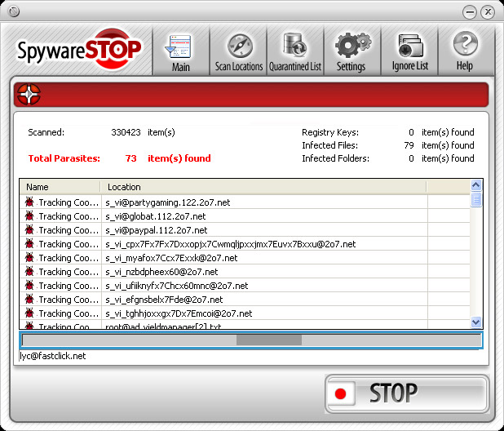Click the bug icon beside efgnsbelx entry
This screenshot has height=431, width=504.
[x=29, y=299]
